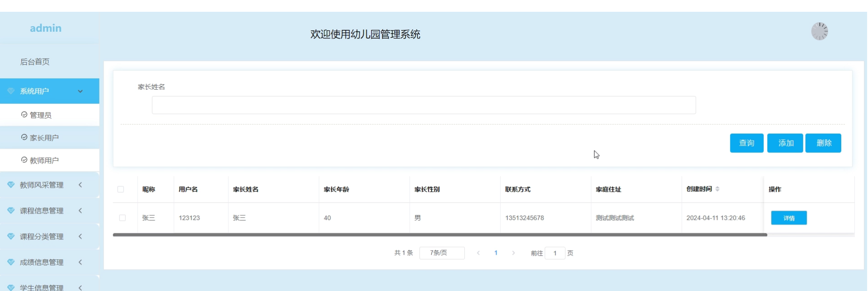Click the 创建时间 column header text

[x=699, y=189]
